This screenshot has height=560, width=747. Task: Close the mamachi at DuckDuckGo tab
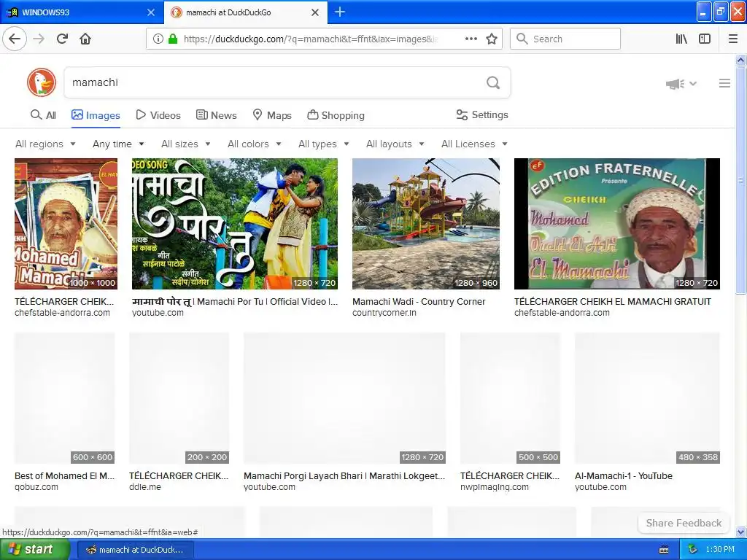[x=315, y=12]
